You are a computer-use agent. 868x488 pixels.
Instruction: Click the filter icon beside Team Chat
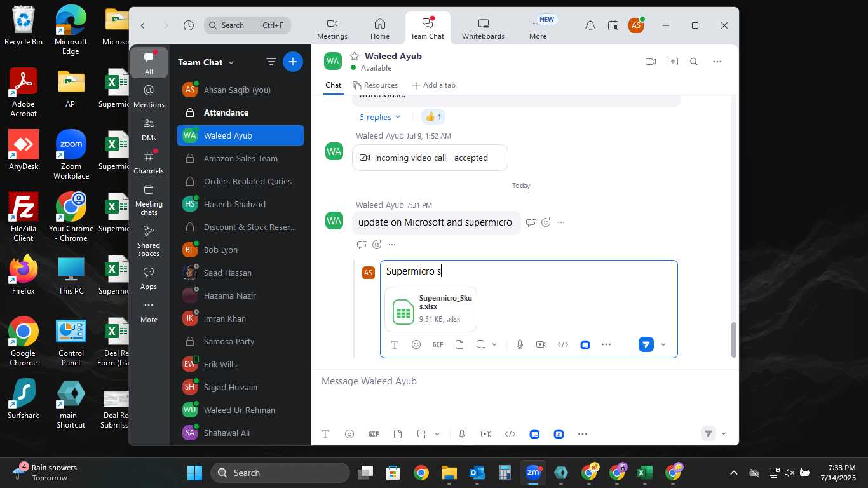click(x=271, y=62)
